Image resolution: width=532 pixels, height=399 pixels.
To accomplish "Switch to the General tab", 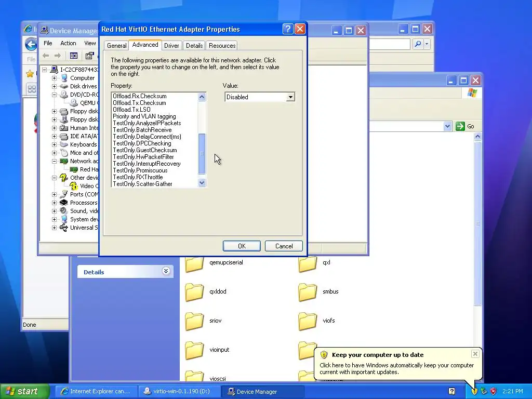I will [117, 46].
